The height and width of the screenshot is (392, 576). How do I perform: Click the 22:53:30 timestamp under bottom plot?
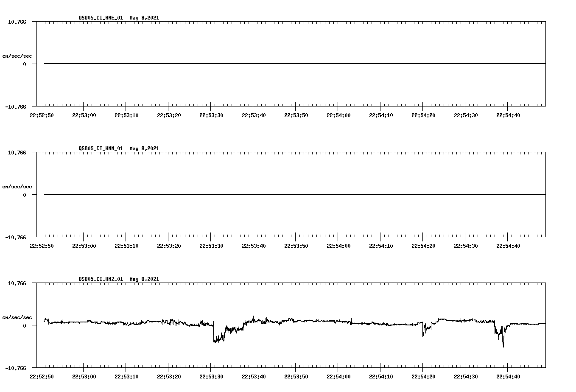[x=211, y=376]
